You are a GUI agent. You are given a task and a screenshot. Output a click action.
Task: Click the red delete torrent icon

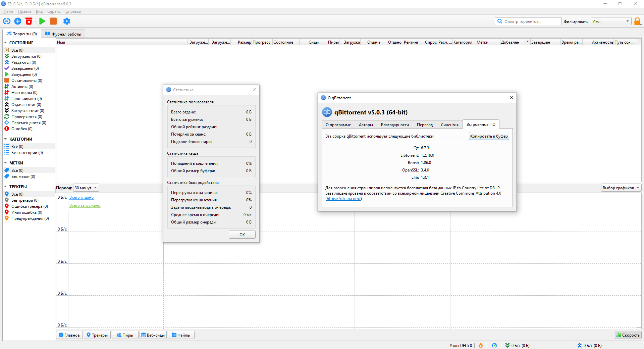click(x=29, y=21)
